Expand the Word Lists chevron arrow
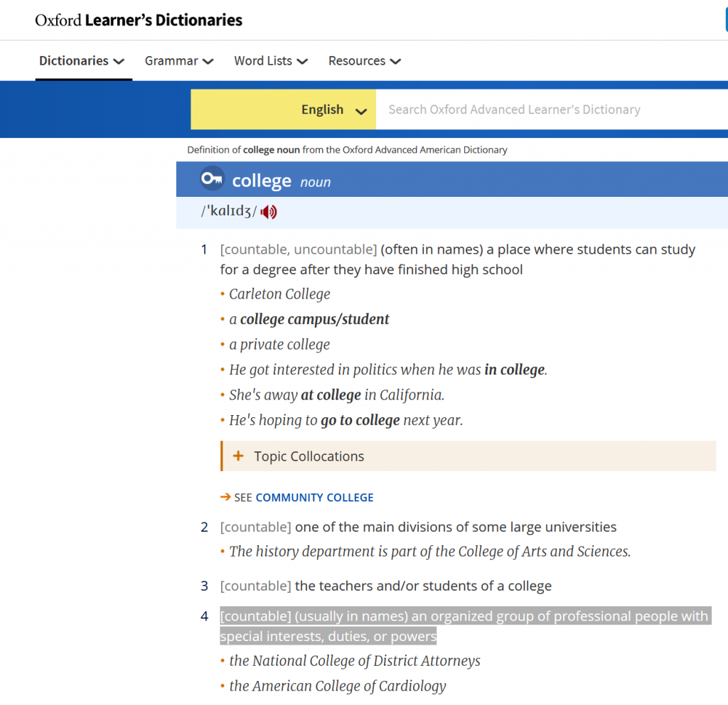Viewport: 728px width, 705px height. point(302,61)
